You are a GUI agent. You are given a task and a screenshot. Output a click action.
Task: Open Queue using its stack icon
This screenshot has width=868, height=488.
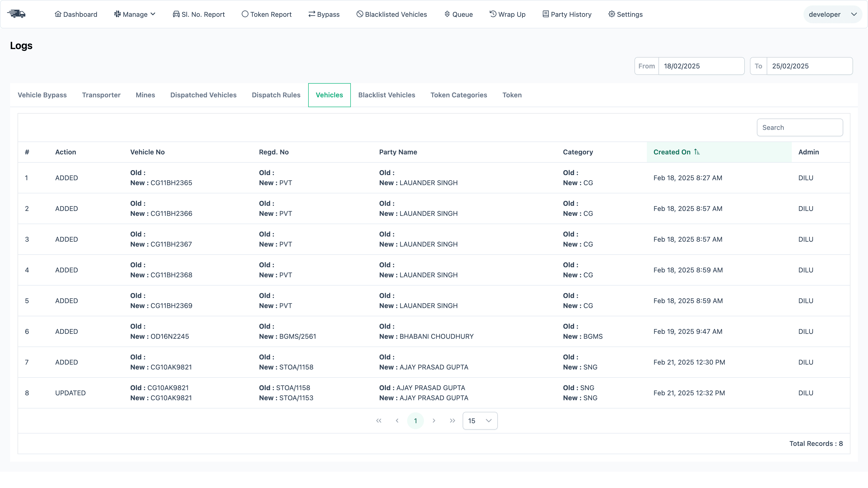click(447, 14)
